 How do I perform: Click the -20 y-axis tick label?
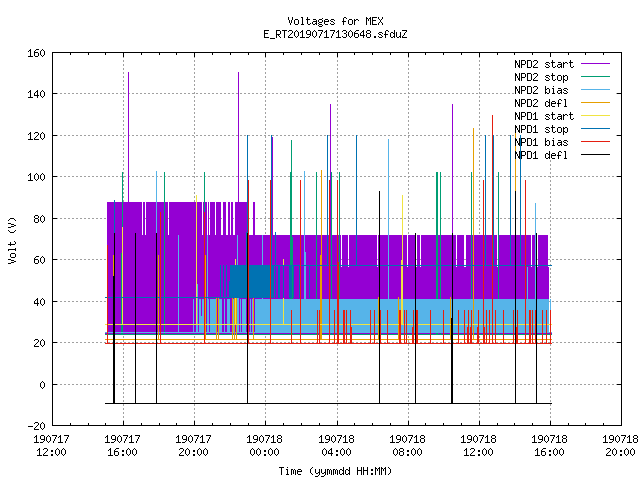point(36,426)
